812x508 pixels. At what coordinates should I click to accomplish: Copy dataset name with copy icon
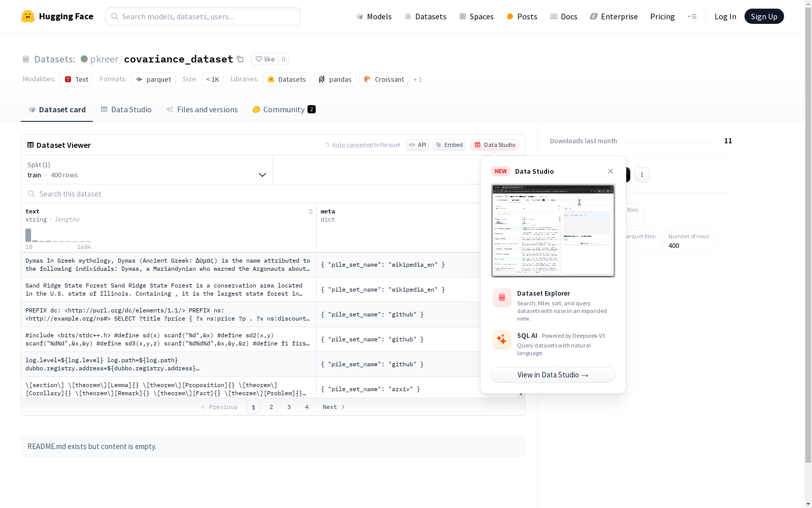(x=241, y=59)
